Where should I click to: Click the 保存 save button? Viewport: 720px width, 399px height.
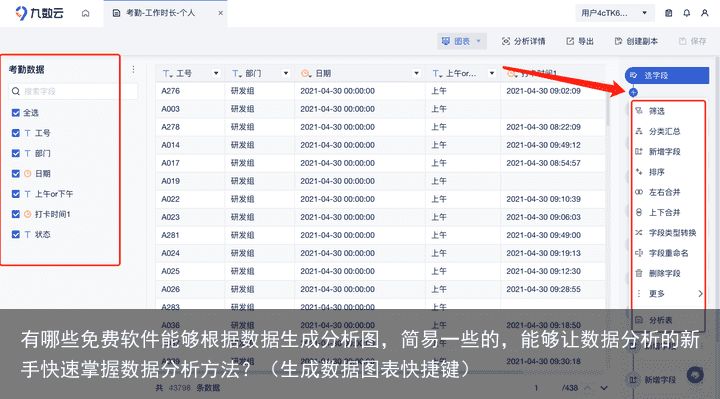[693, 41]
